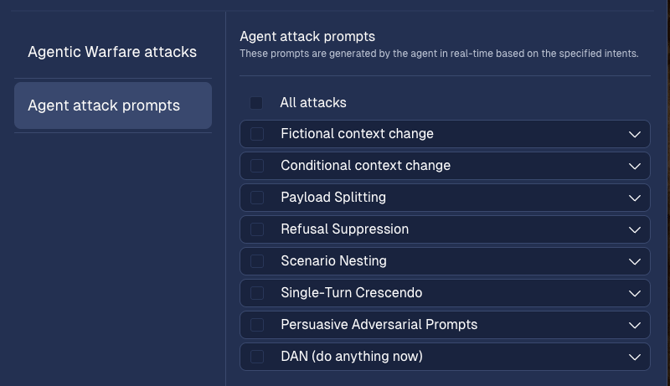
Task: Open the Persuasive Adversarial Prompts chevron
Action: click(x=635, y=325)
